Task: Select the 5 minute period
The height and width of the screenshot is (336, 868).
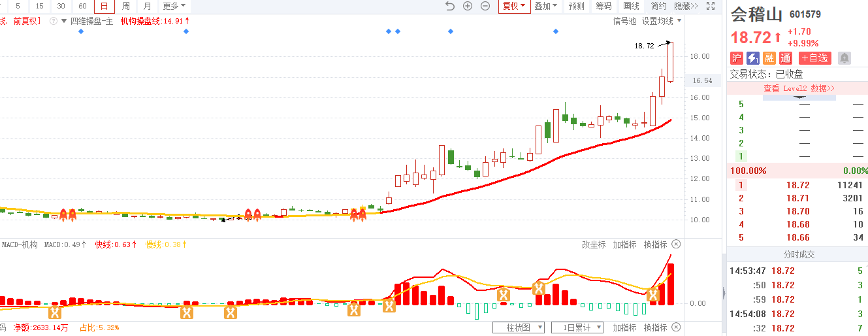Action: point(18,6)
